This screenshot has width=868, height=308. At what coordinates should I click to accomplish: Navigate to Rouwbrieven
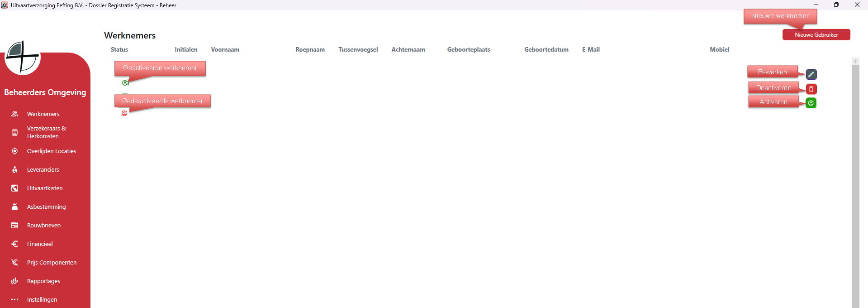[44, 226]
